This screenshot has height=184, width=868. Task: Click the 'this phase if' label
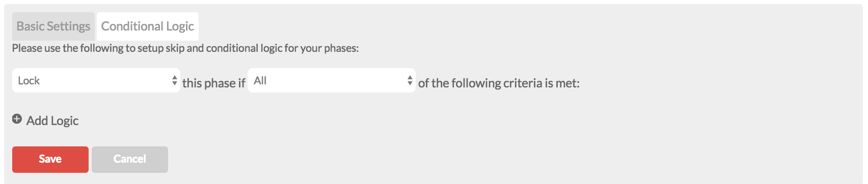click(x=214, y=83)
